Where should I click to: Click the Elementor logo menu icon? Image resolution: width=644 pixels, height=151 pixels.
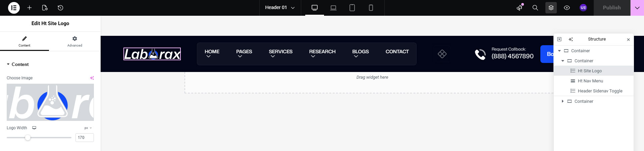(14, 8)
